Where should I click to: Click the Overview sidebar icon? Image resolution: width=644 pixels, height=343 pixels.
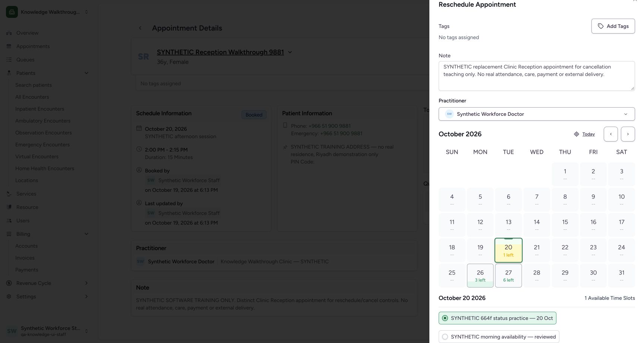9,33
